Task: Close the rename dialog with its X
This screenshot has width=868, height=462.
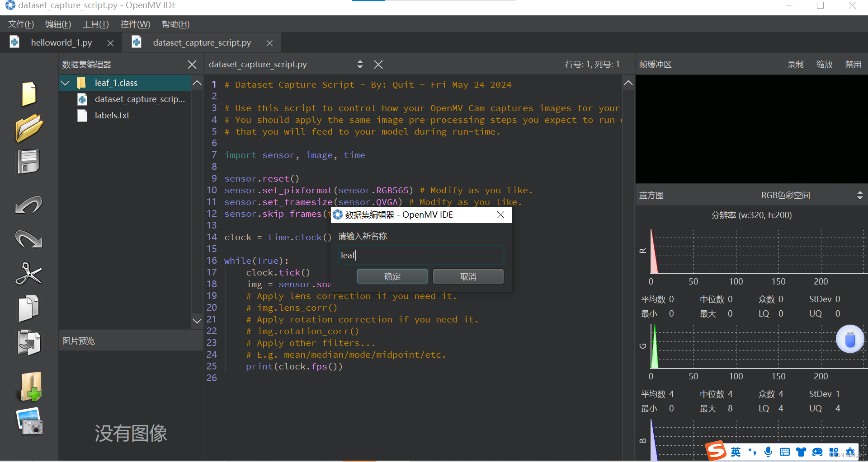Action: tap(500, 215)
